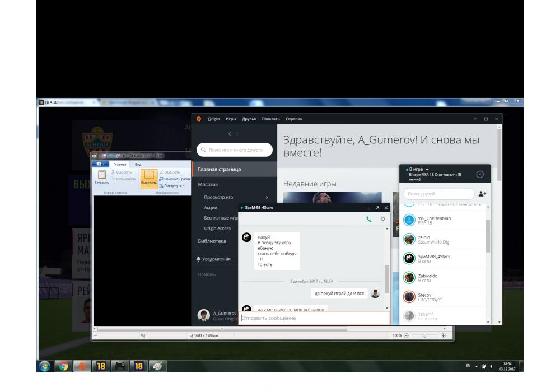Expand the 'В игре' status dropdown
This screenshot has height=392, width=560.
(x=427, y=169)
